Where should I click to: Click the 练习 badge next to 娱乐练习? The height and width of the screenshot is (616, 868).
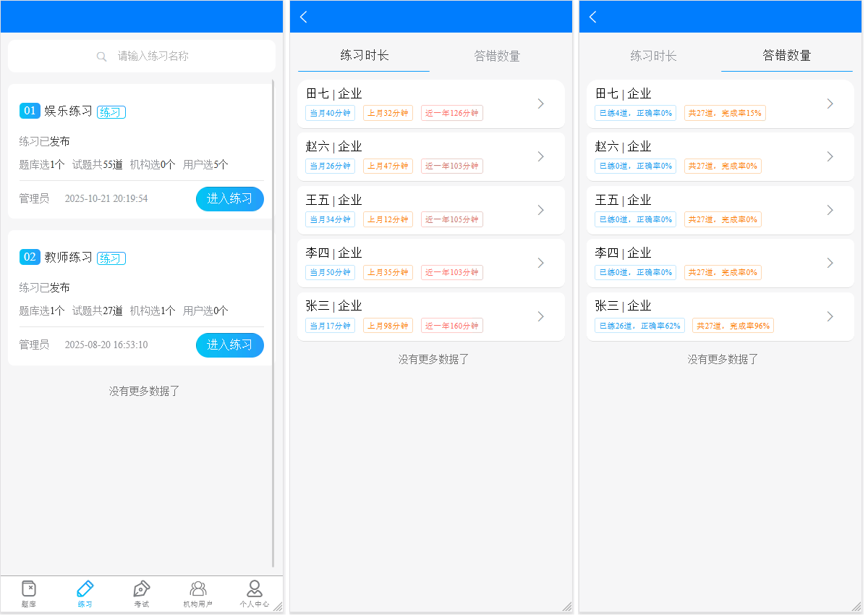pyautogui.click(x=111, y=112)
